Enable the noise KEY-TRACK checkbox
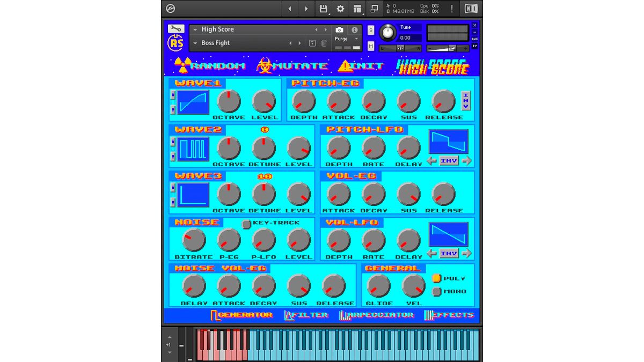 (x=246, y=224)
